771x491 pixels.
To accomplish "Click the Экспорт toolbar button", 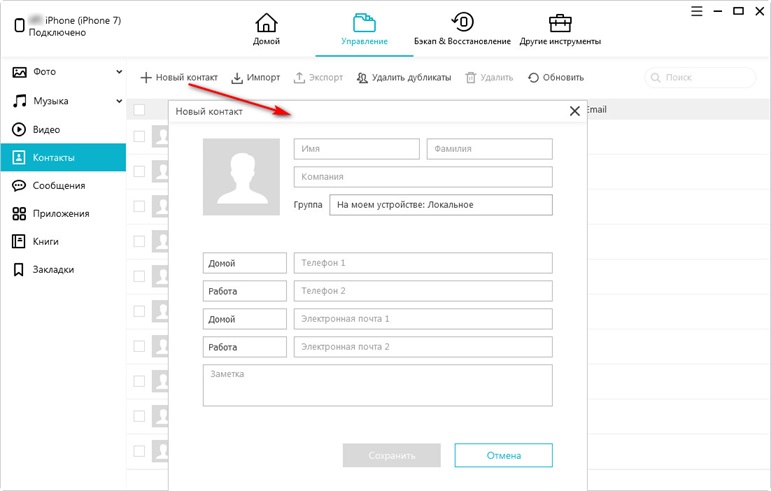I will click(x=318, y=78).
